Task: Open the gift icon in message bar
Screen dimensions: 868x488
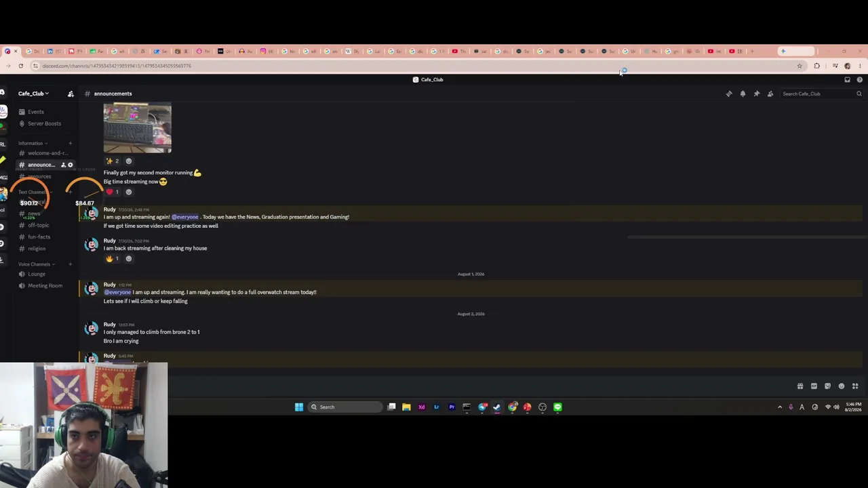Action: pyautogui.click(x=800, y=386)
